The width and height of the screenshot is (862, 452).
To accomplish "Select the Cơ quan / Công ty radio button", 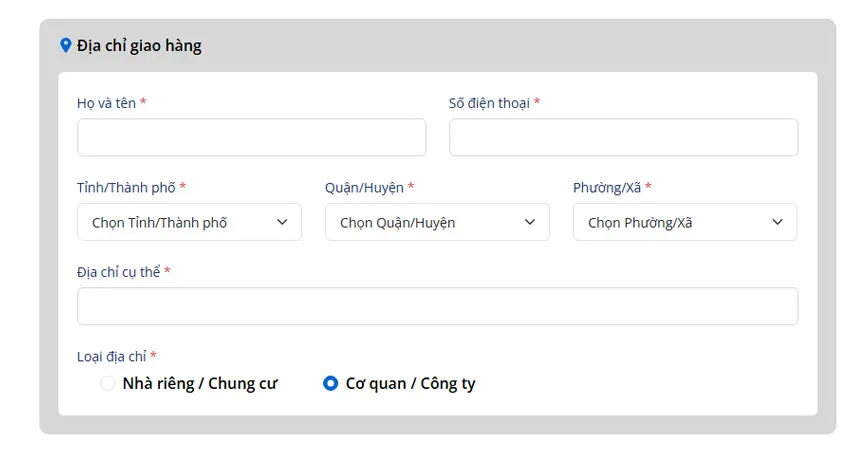I will tap(330, 383).
